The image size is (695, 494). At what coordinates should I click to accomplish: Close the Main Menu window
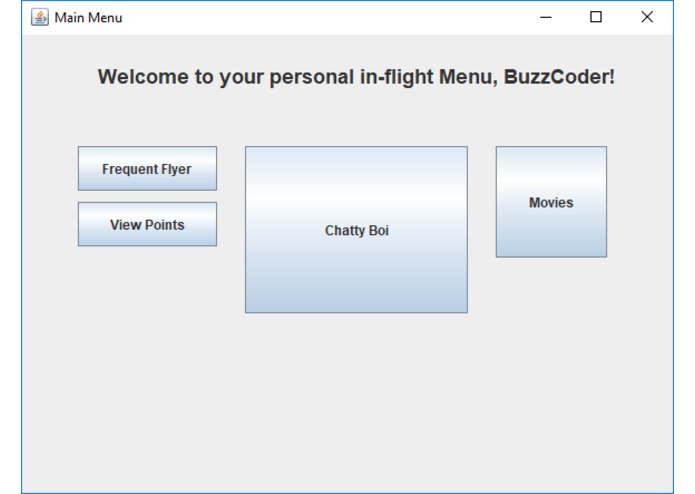click(x=647, y=17)
